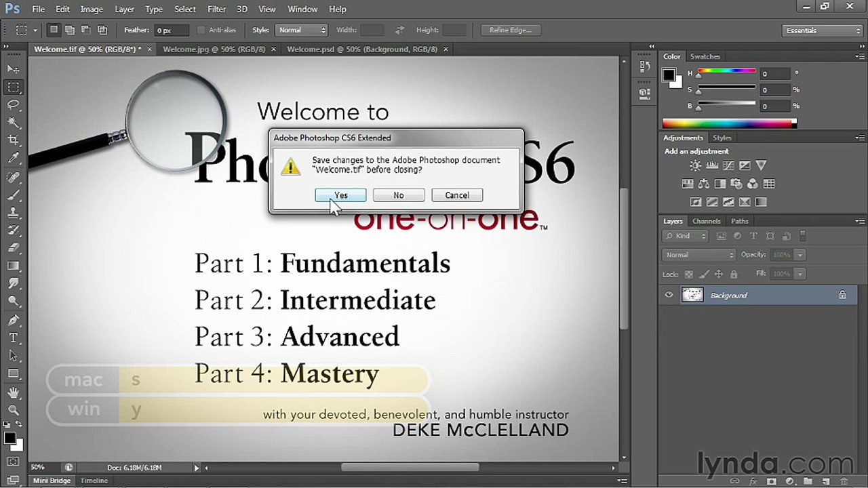Click the foreground color swatch in Color panel
868x488 pixels.
669,75
